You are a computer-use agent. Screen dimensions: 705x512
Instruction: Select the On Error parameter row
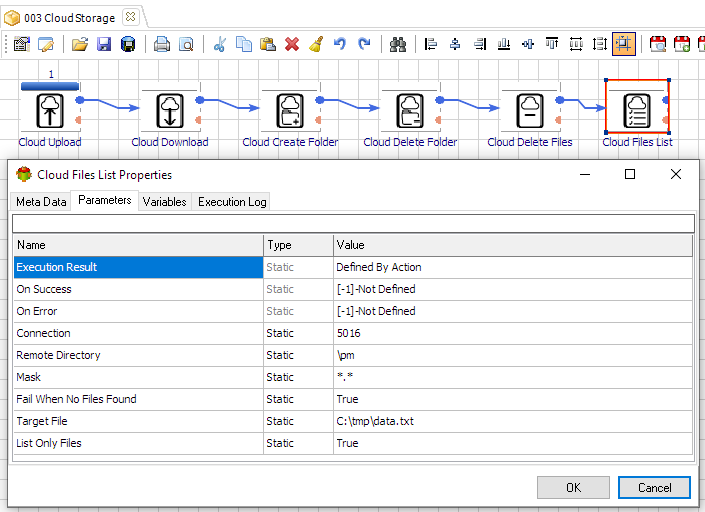[353, 311]
